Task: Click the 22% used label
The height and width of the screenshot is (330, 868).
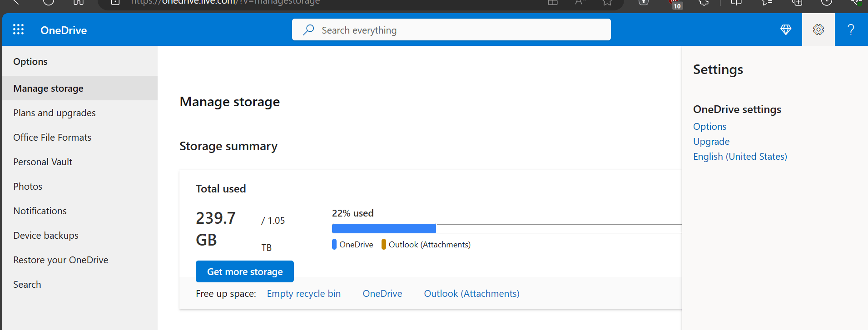Action: point(352,213)
